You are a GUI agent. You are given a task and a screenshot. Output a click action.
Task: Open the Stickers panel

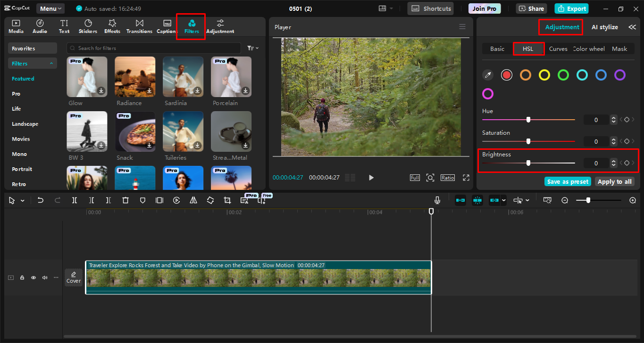coord(88,26)
